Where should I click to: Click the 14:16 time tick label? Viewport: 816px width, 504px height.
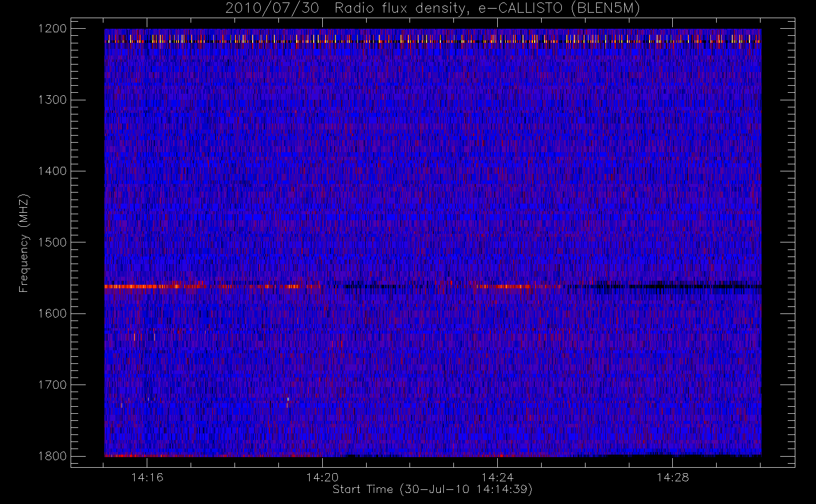[x=147, y=477]
